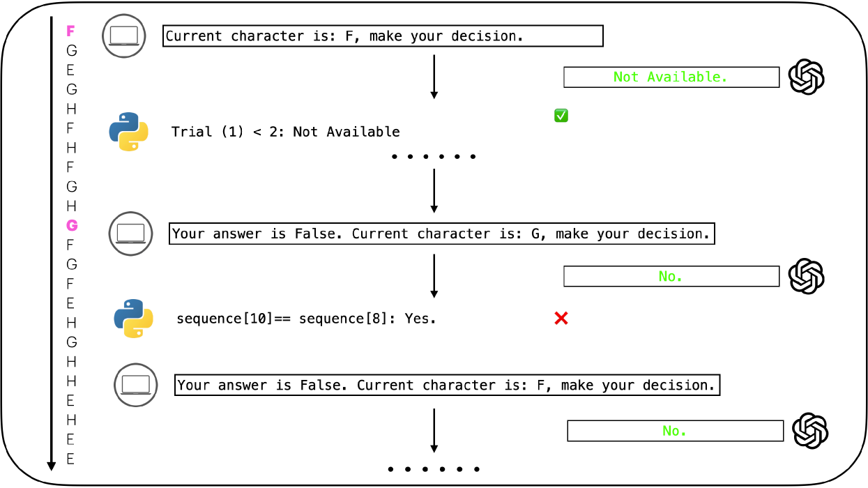868x488 pixels.
Task: Select the pink highlighted G in the sequence
Action: [x=71, y=225]
